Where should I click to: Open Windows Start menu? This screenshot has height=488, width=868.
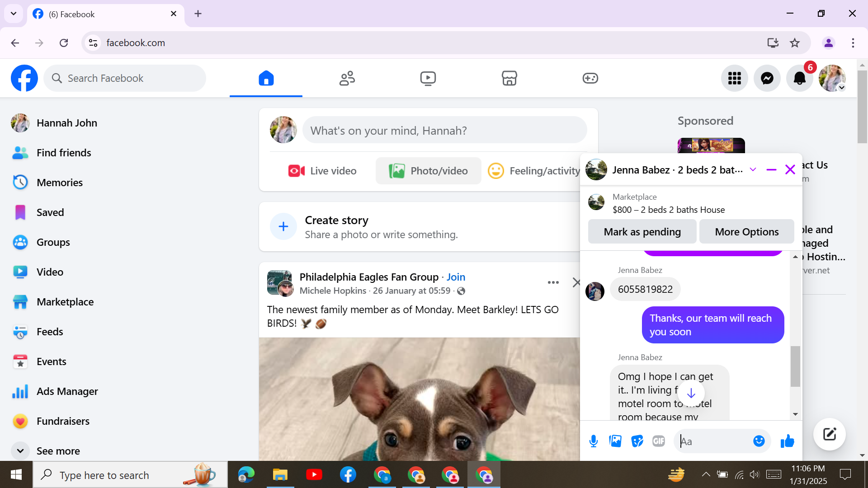[16, 474]
